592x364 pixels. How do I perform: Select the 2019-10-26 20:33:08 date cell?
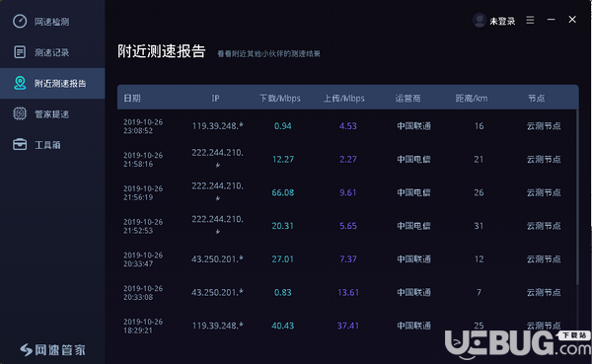(143, 293)
